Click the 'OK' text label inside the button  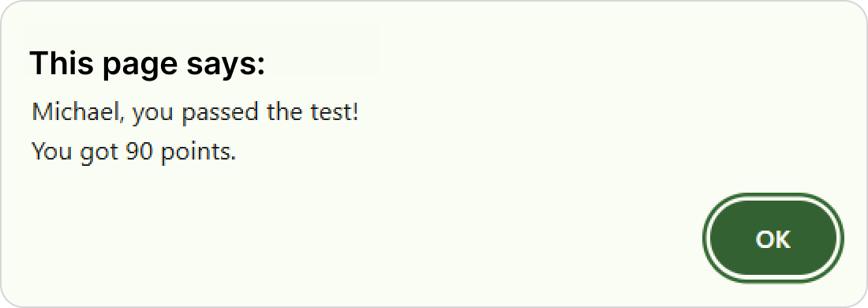(773, 239)
